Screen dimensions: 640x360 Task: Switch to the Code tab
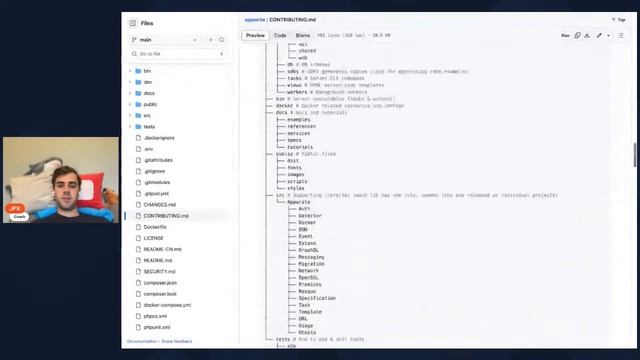pyautogui.click(x=280, y=36)
